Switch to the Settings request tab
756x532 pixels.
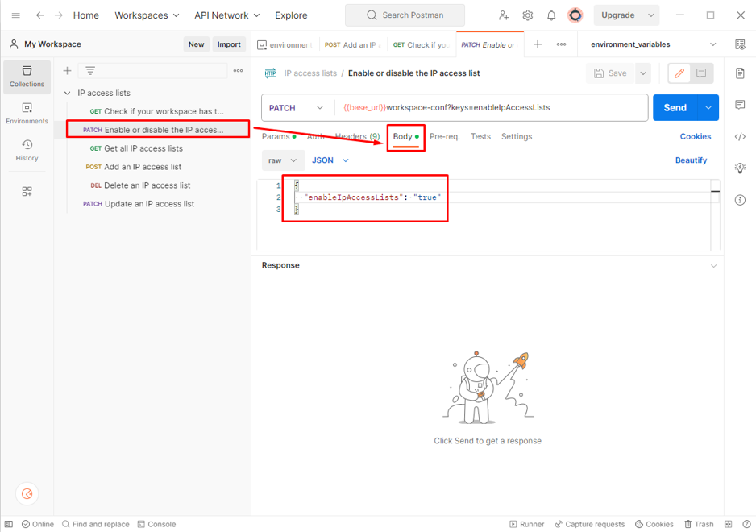[x=516, y=137]
